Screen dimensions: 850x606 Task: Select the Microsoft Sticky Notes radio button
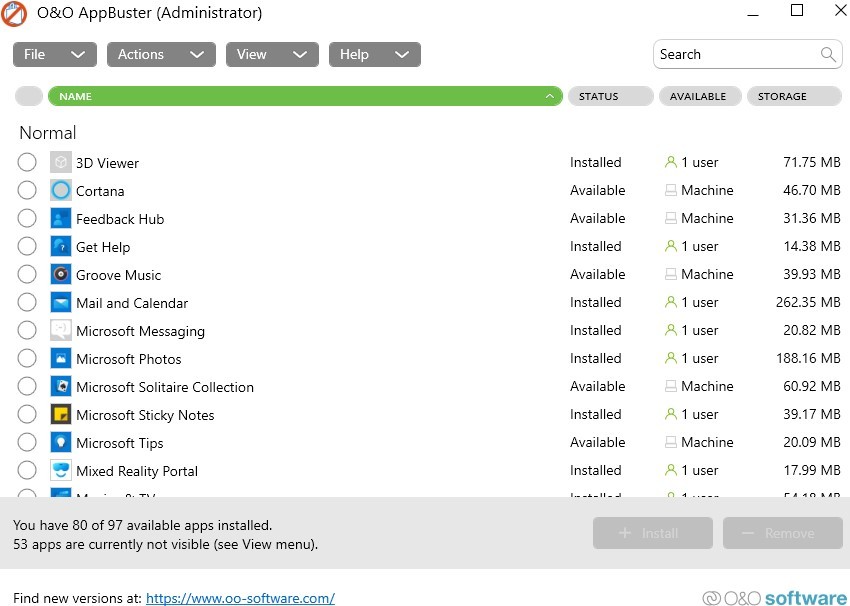(27, 415)
